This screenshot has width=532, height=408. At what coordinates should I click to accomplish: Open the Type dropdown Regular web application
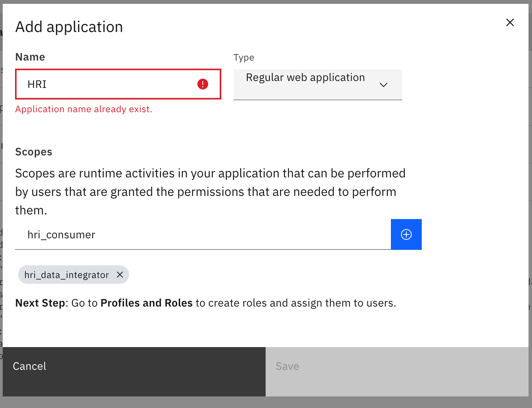(x=318, y=84)
